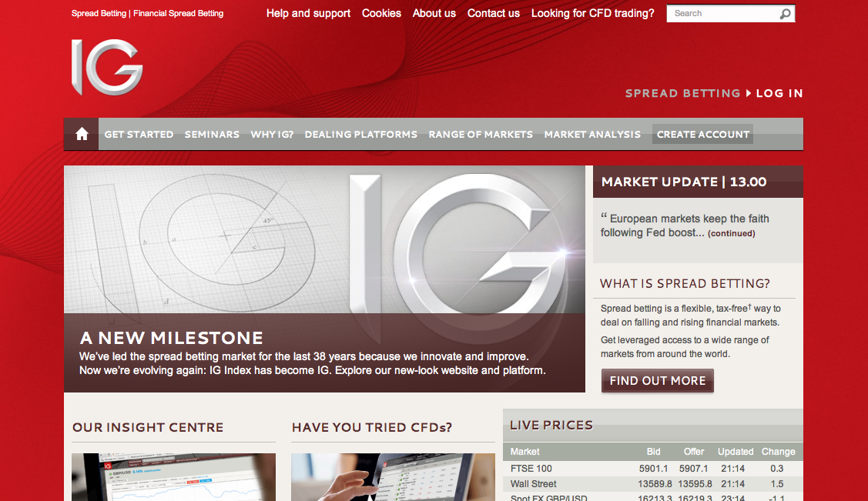868x501 pixels.
Task: Open Help and support page
Action: (x=308, y=13)
